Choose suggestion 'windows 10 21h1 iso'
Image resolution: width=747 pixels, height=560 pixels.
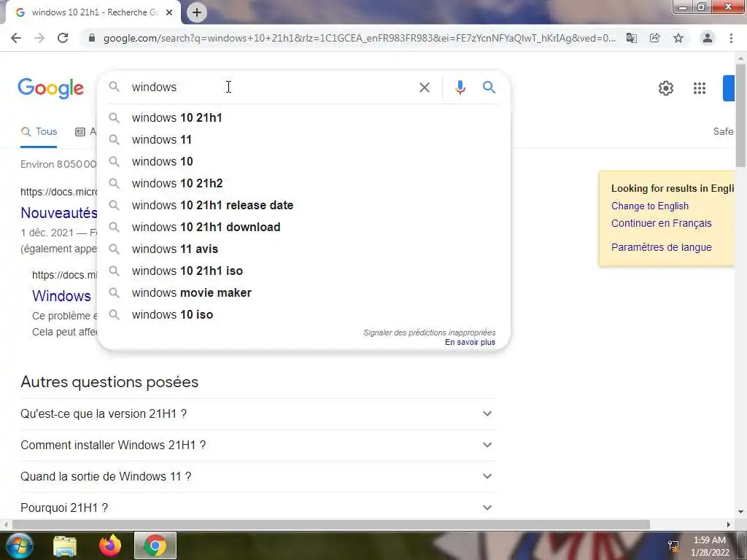[303, 271]
